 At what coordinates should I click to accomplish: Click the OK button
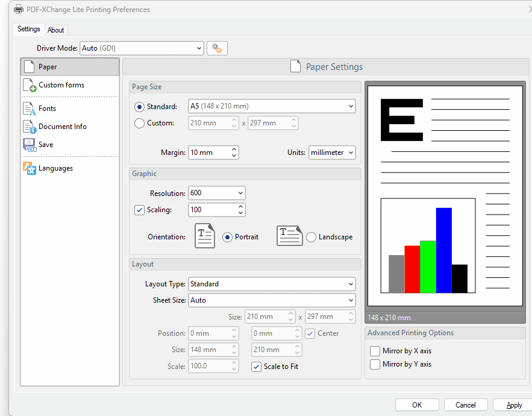[417, 405]
